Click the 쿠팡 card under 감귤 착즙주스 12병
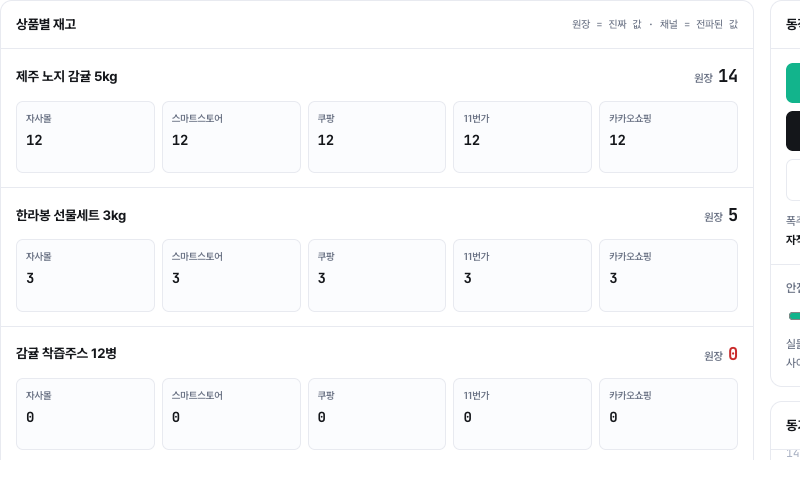 click(377, 414)
